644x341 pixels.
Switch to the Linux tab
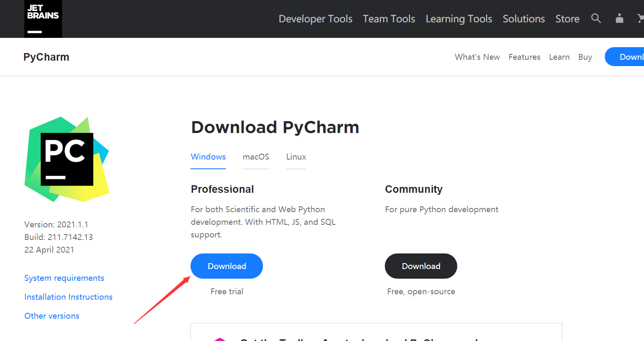[296, 157]
